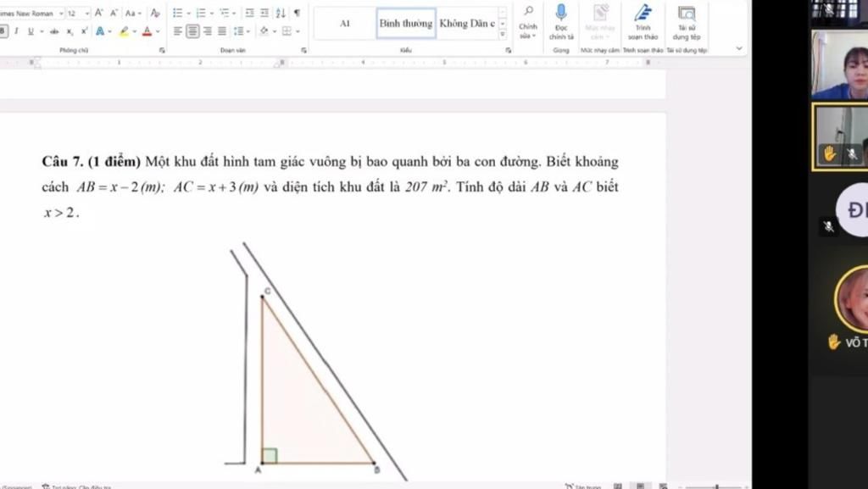The width and height of the screenshot is (868, 489).
Task: Select the VÕ T participant avatar
Action: (851, 298)
